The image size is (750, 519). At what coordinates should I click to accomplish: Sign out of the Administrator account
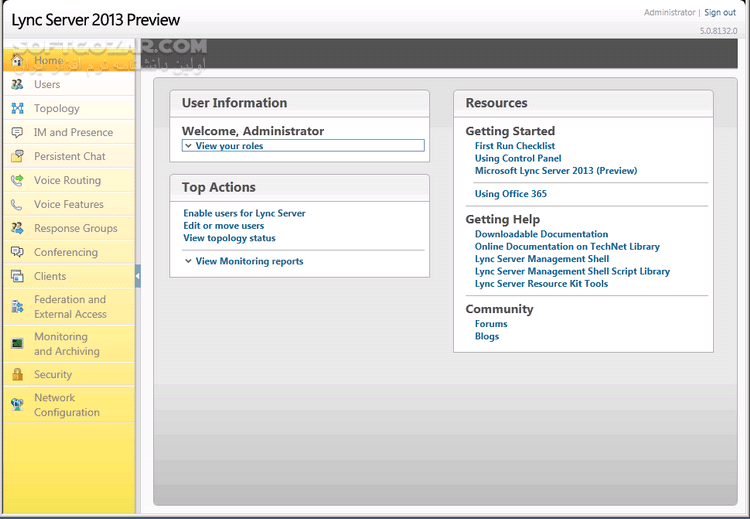719,13
